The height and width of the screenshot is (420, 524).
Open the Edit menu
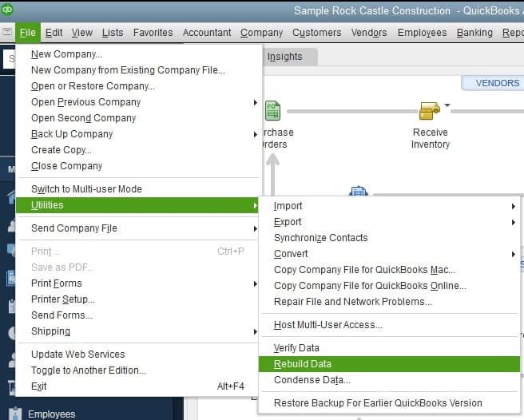click(x=54, y=33)
